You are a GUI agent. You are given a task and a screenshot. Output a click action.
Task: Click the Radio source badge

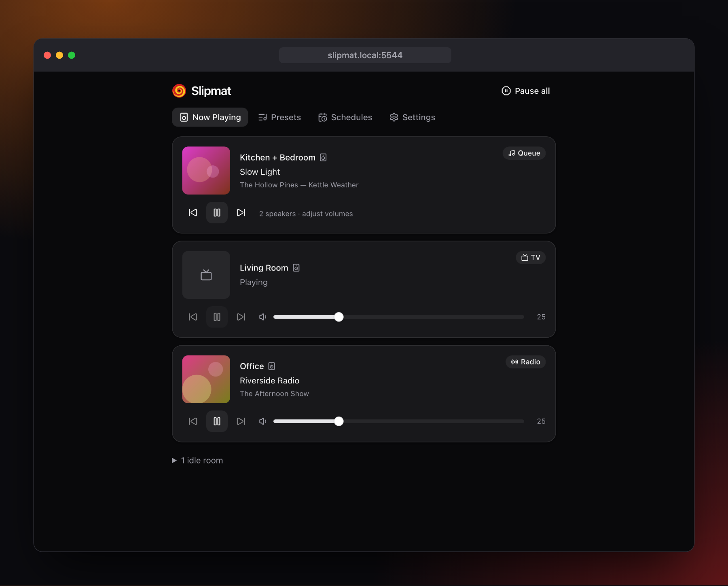(x=526, y=362)
